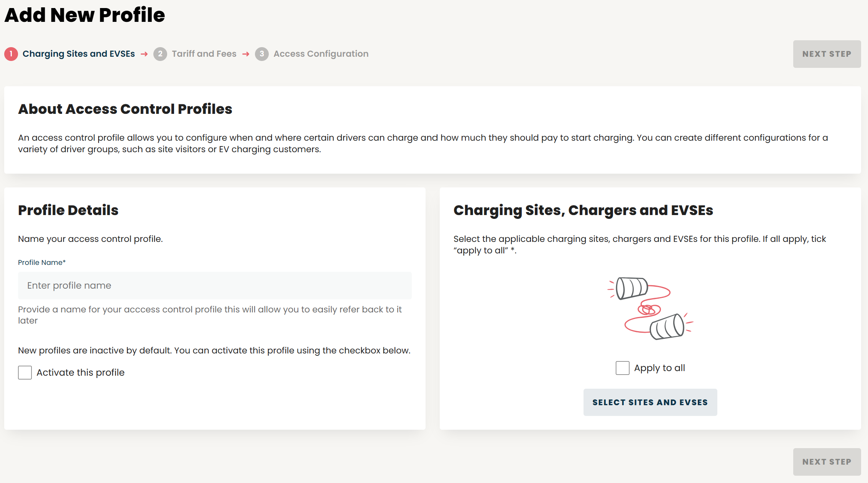Enable the Activate this profile checkbox
Viewport: 868px width, 483px height.
click(x=25, y=372)
